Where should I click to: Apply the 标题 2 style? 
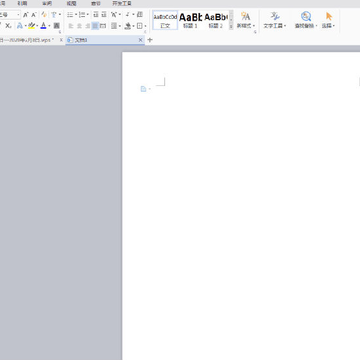point(216,20)
